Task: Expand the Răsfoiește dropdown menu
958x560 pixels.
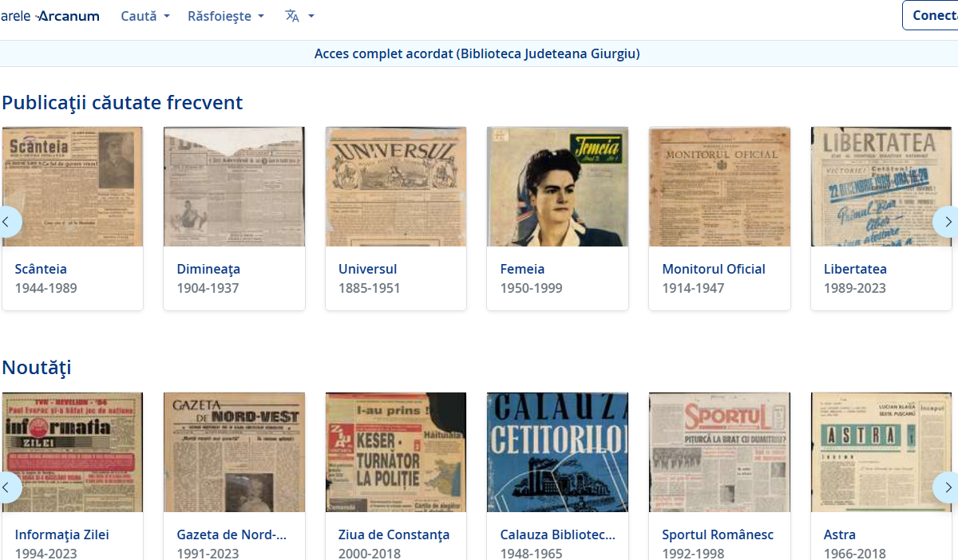Action: coord(225,16)
